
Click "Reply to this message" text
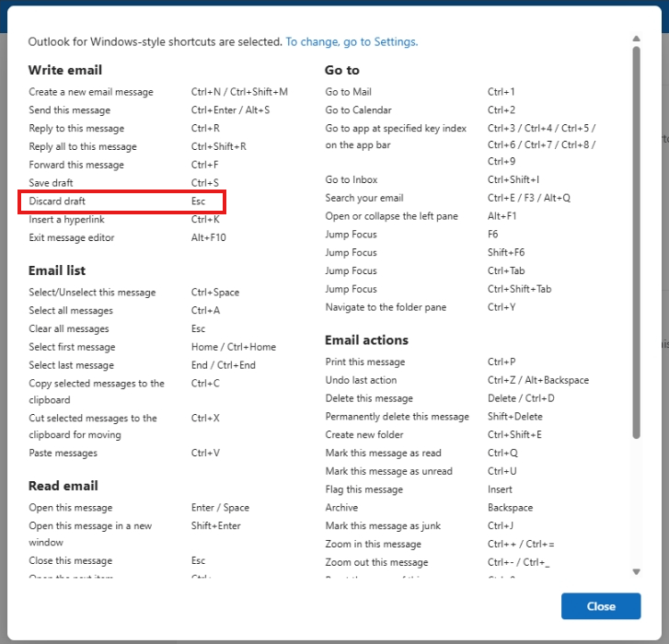point(76,129)
